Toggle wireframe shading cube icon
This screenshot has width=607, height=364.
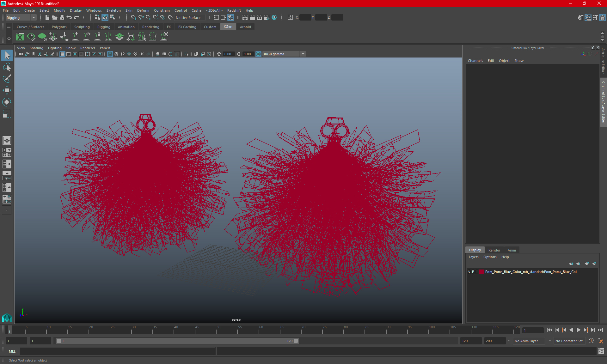(x=110, y=54)
